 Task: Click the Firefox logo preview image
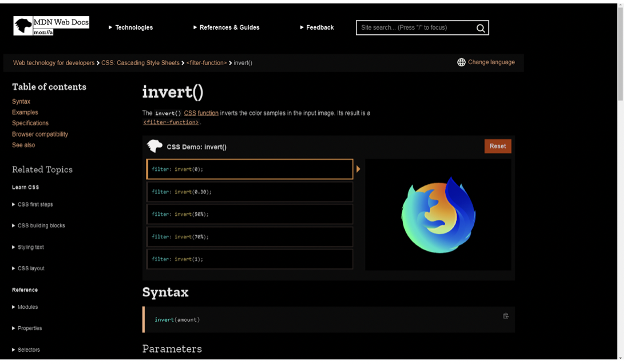tap(438, 215)
